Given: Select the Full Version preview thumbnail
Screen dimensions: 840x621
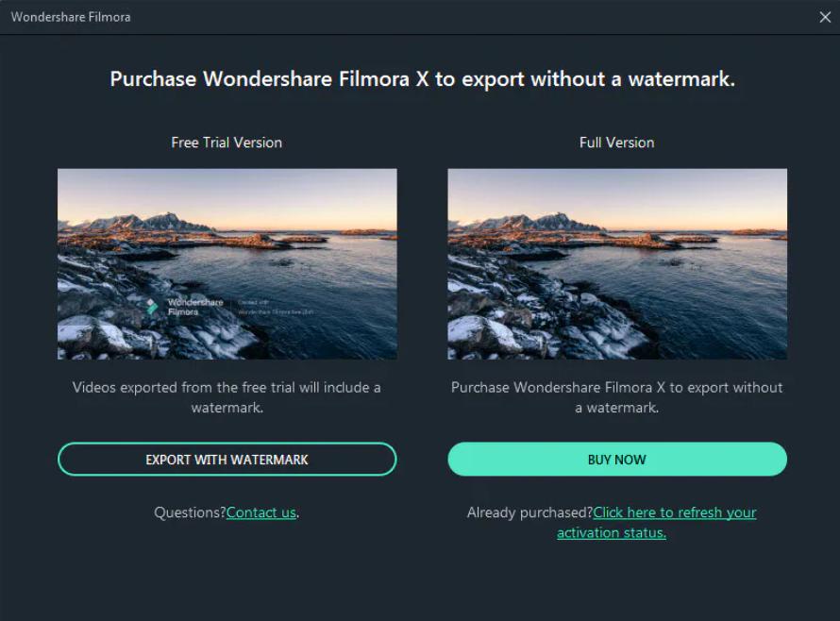Looking at the screenshot, I should pyautogui.click(x=617, y=264).
